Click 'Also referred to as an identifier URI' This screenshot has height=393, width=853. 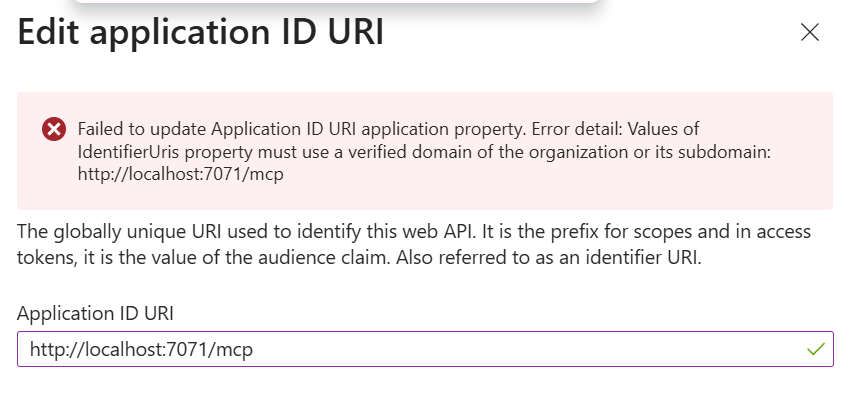pos(548,257)
